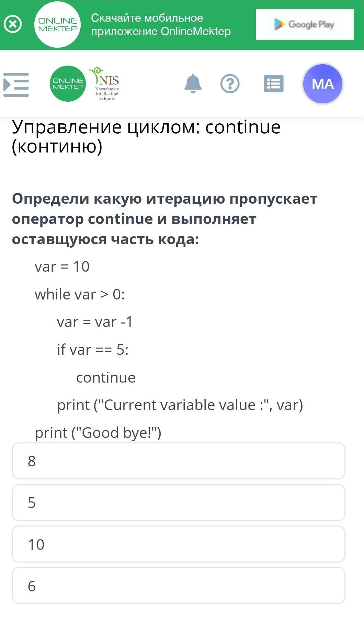
Task: Click the code line 'continue'
Action: [106, 377]
